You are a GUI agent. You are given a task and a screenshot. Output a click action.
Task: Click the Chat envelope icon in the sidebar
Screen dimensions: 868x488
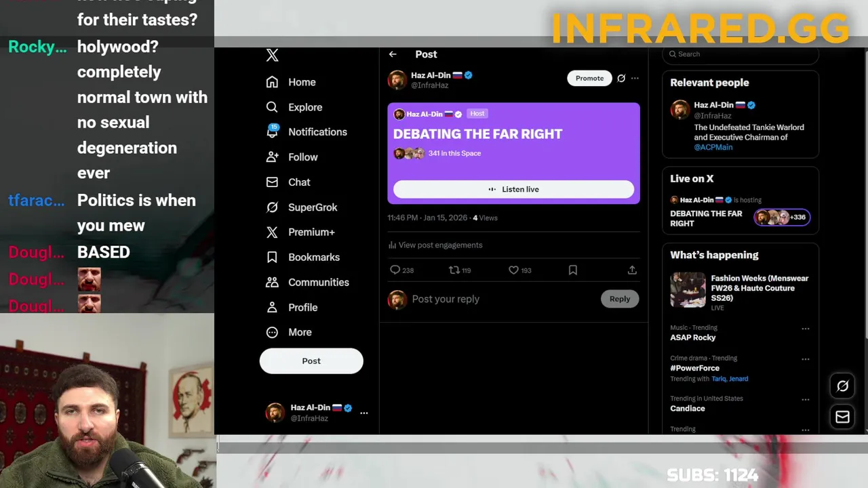coord(272,182)
